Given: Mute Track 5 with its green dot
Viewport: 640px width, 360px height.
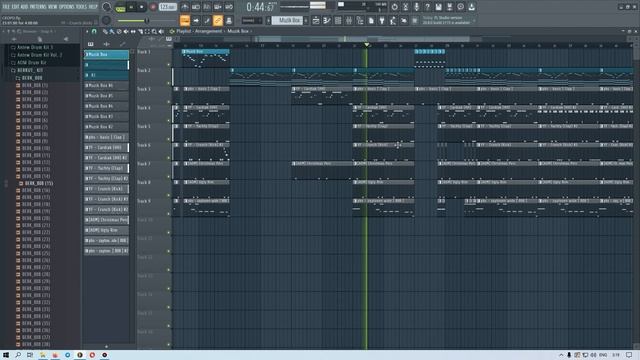Looking at the screenshot, I should 169,139.
